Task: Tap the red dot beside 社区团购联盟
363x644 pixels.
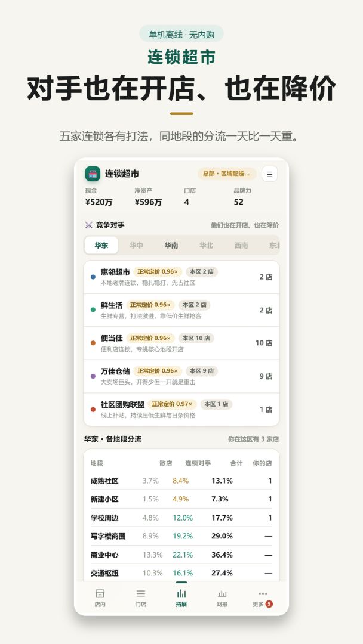Action: 93,410
